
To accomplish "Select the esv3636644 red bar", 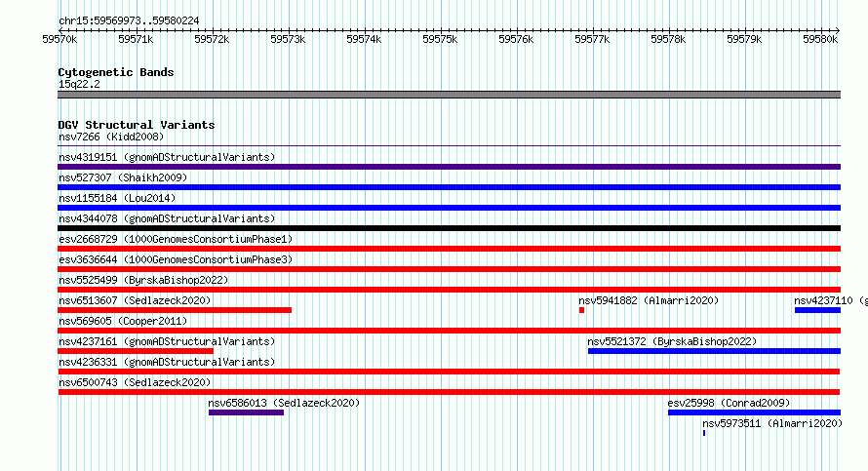I will (x=449, y=269).
